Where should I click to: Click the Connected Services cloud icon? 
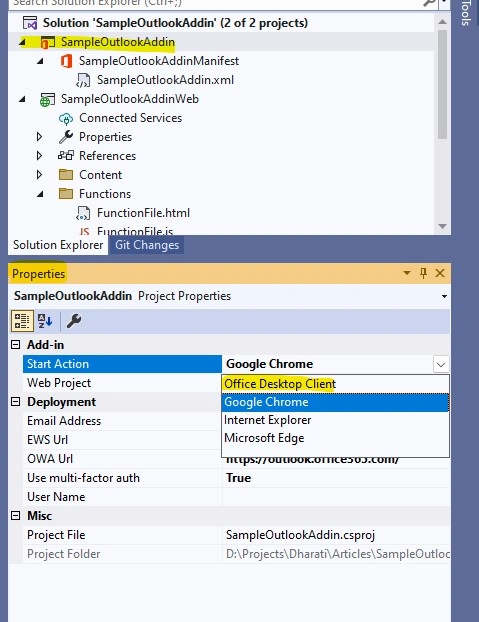click(x=66, y=118)
